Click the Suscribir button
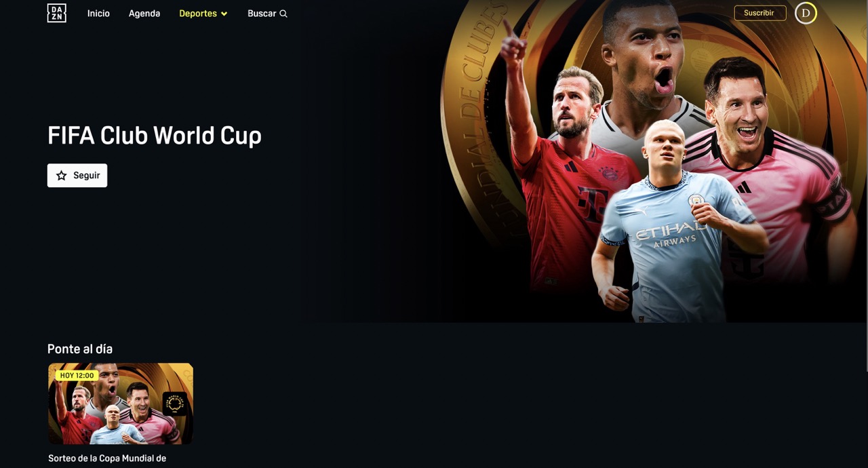The width and height of the screenshot is (868, 468). (759, 13)
